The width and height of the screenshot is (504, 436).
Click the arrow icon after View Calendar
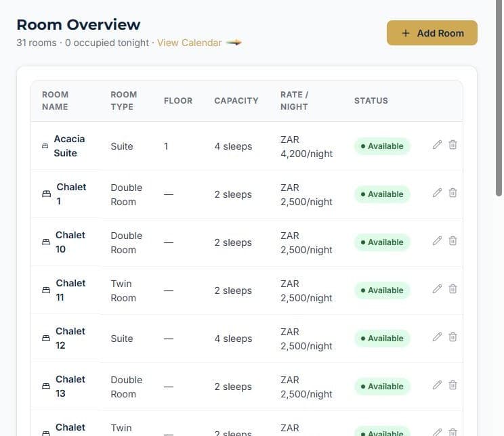click(x=234, y=43)
